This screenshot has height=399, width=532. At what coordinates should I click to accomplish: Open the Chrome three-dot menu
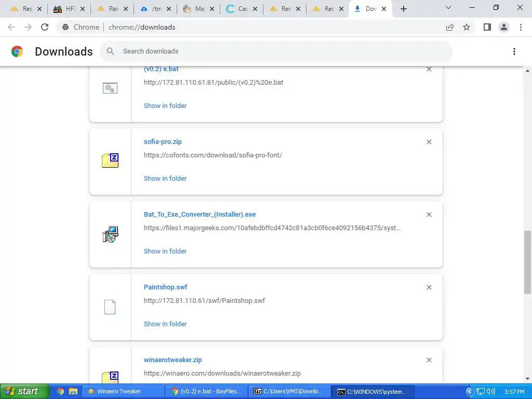pyautogui.click(x=521, y=27)
